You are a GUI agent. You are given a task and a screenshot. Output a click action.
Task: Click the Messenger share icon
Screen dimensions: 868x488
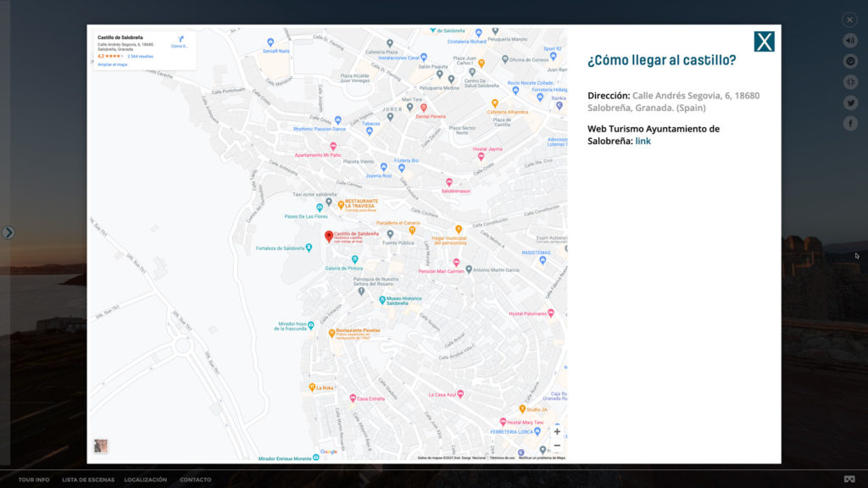coord(850,61)
